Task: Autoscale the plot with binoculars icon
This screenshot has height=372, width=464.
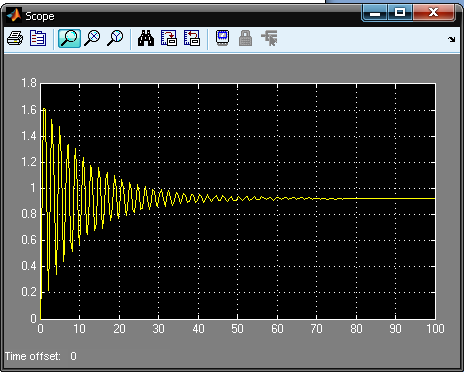Action: [x=146, y=38]
